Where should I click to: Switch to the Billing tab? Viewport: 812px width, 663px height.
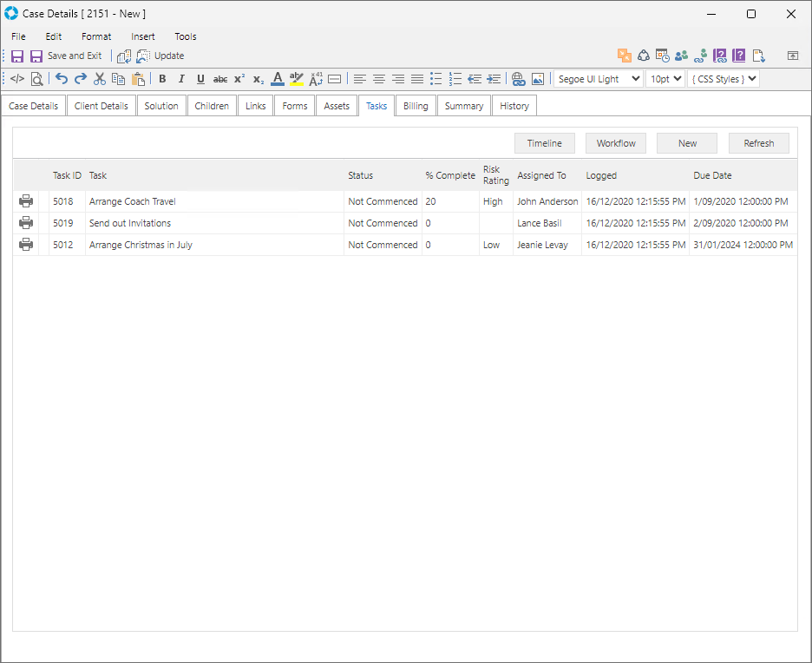click(416, 106)
